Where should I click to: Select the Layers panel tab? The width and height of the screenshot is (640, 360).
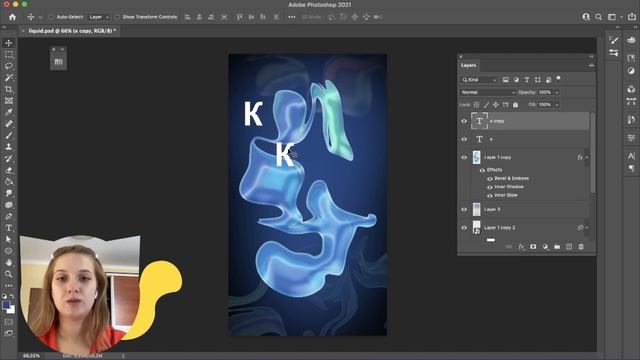469,65
